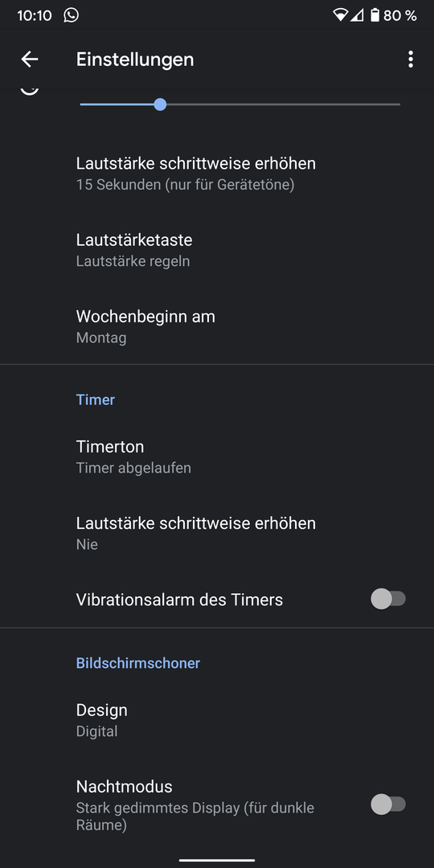The height and width of the screenshot is (868, 434).
Task: Enable Vibrationsalarm des Timers switch
Action: point(388,599)
